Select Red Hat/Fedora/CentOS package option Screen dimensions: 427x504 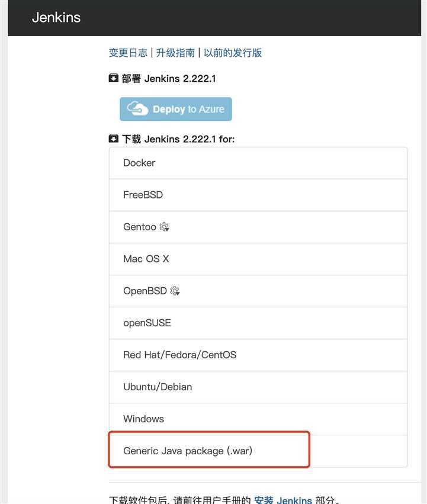click(258, 355)
